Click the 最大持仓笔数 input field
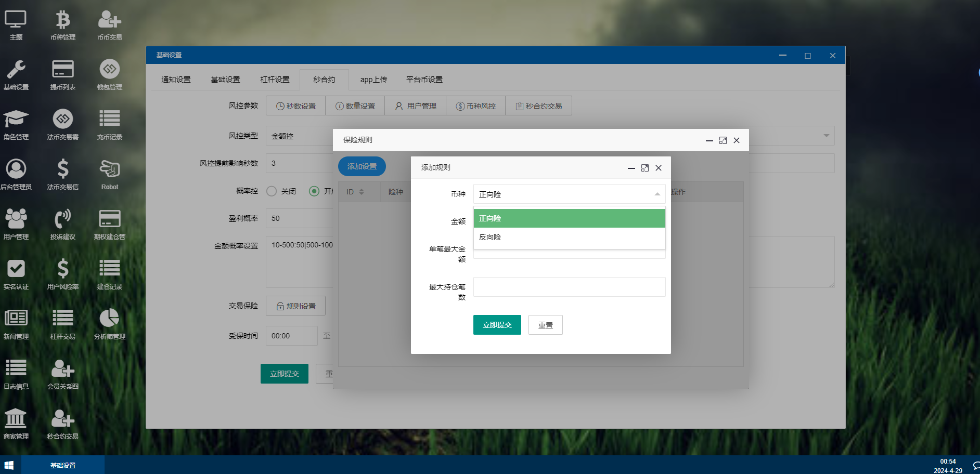This screenshot has height=474, width=980. (x=569, y=287)
